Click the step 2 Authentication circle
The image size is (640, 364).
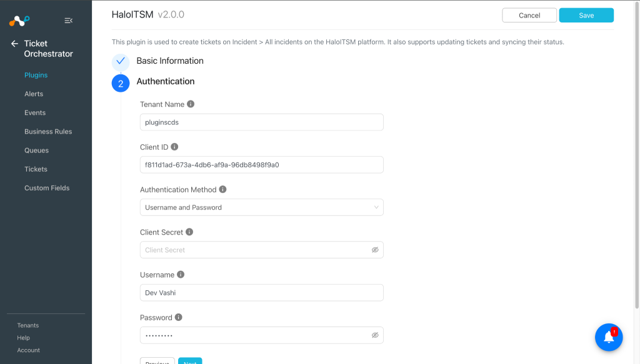121,83
